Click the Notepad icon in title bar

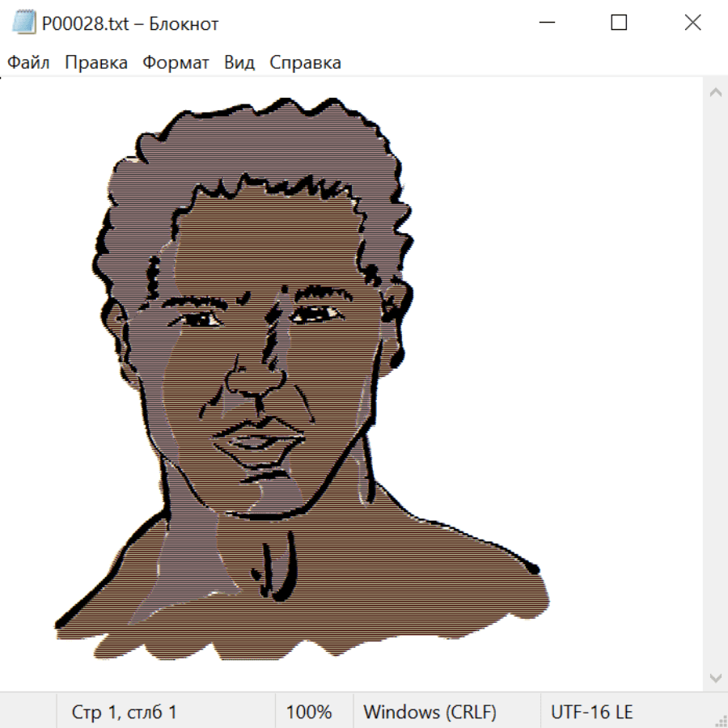[x=24, y=23]
